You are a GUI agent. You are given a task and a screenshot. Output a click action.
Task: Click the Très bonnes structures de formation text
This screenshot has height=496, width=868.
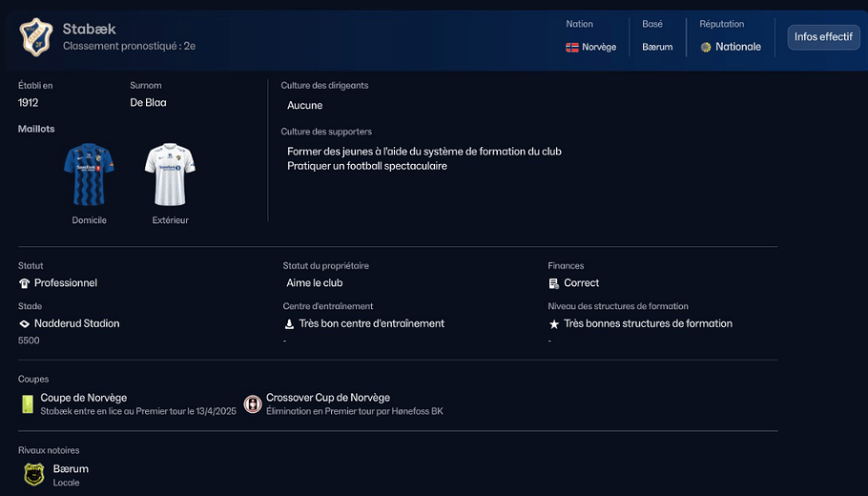pos(648,323)
